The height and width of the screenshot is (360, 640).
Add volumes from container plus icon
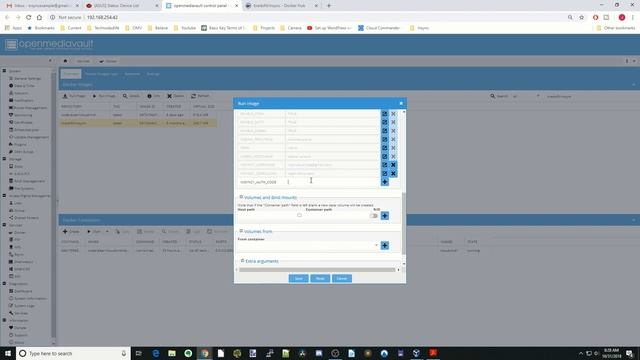pyautogui.click(x=384, y=245)
